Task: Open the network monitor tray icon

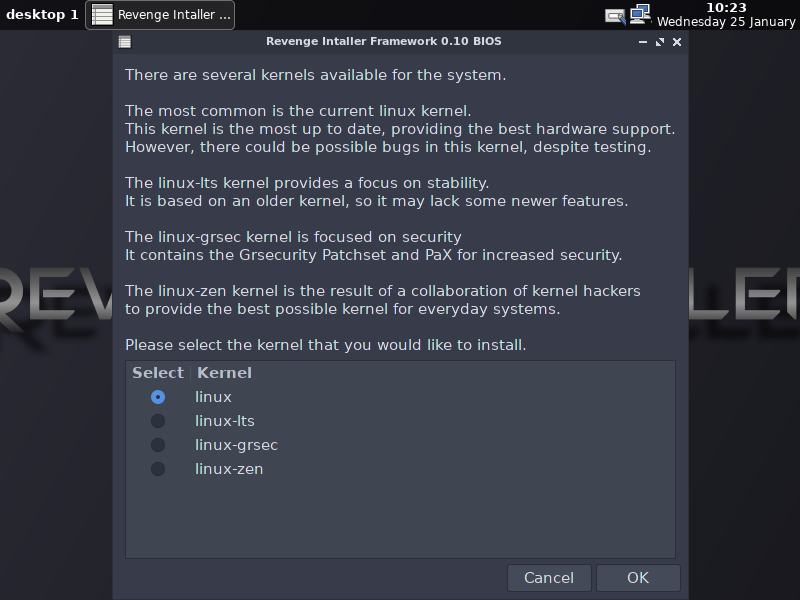Action: pos(640,14)
